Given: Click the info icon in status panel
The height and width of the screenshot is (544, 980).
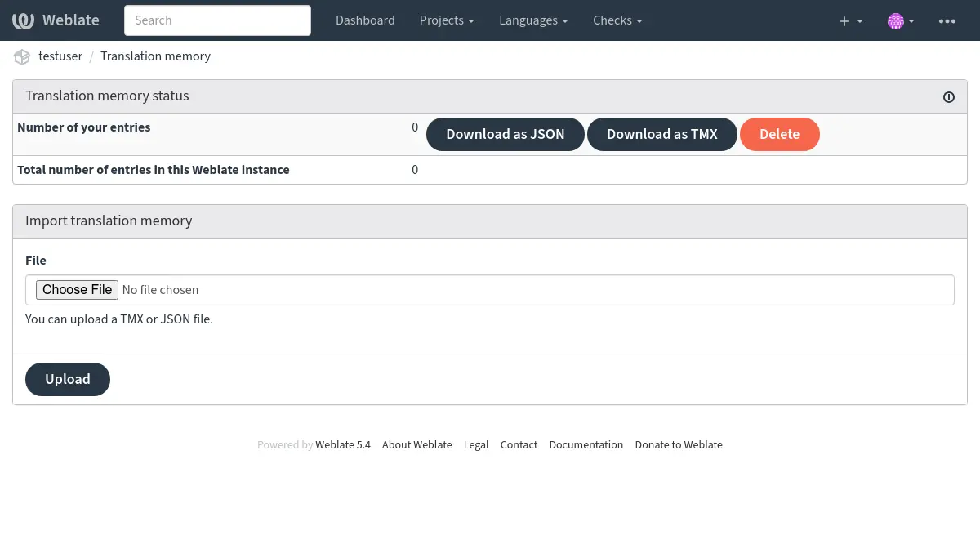Looking at the screenshot, I should pyautogui.click(x=949, y=97).
